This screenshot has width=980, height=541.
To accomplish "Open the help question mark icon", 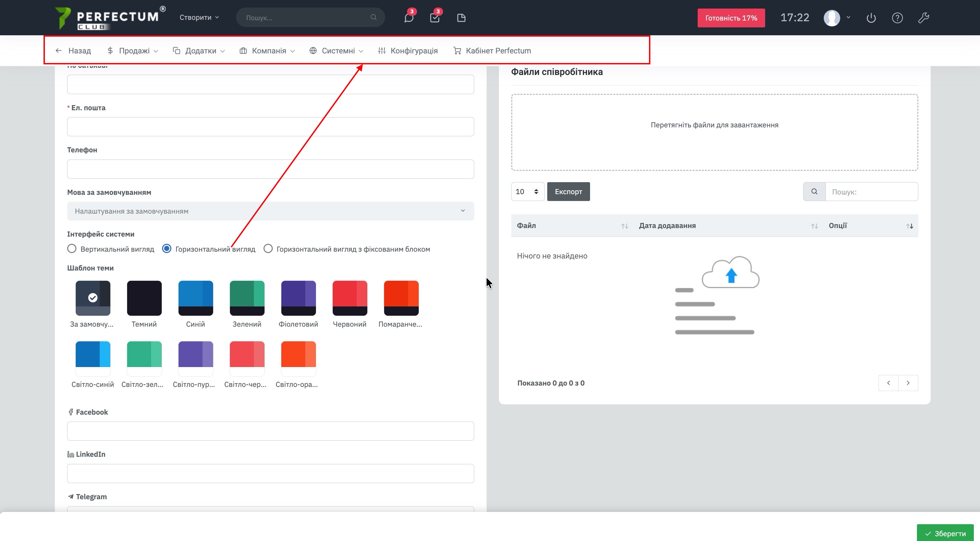I will click(x=897, y=18).
